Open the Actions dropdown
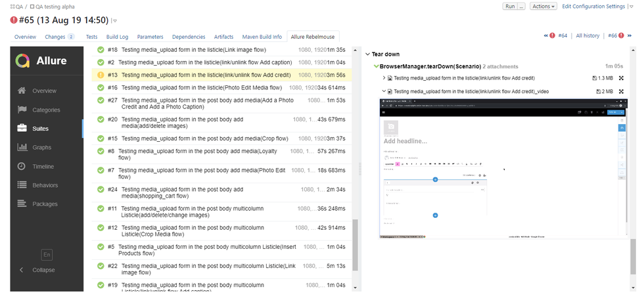 click(x=543, y=6)
